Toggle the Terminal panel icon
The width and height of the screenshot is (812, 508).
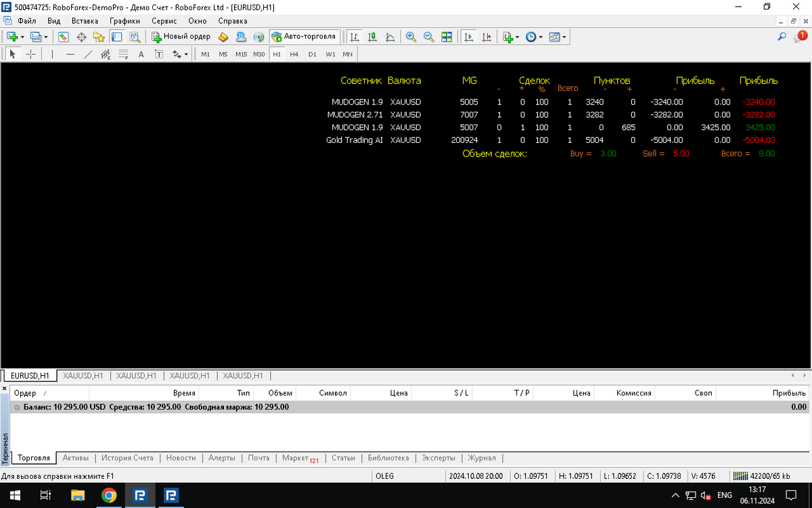pyautogui.click(x=116, y=37)
